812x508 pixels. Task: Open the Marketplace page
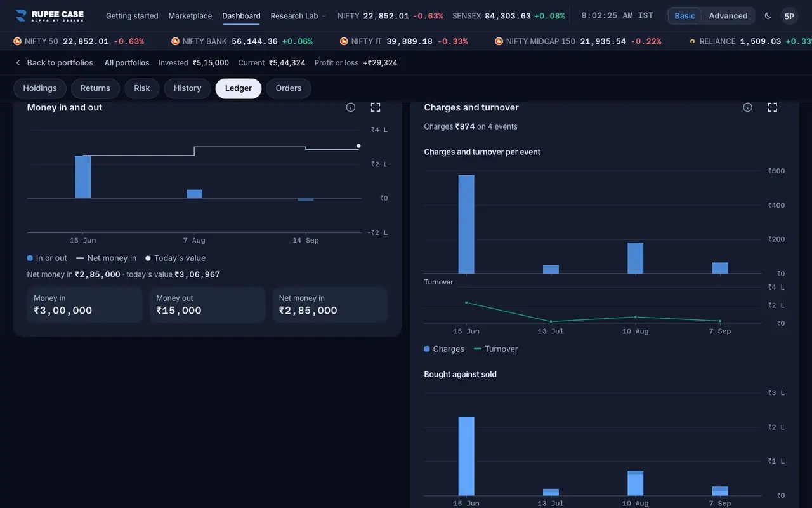pos(190,16)
